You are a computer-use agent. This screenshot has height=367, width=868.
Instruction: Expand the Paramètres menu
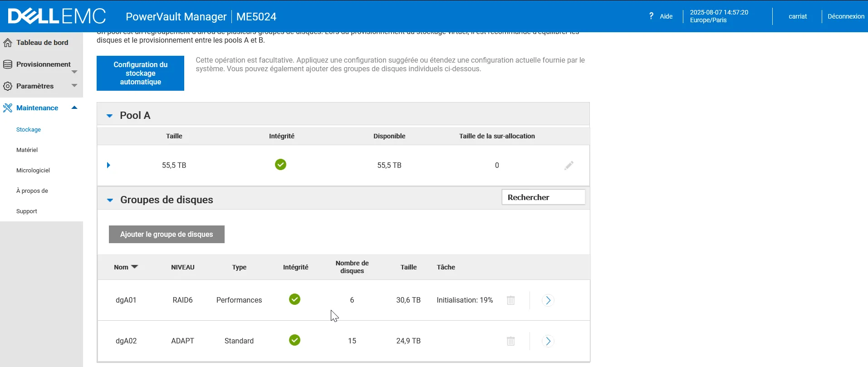point(74,86)
